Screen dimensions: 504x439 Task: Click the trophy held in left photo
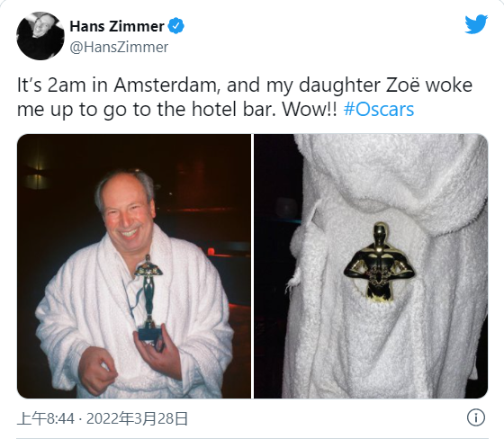point(148,297)
